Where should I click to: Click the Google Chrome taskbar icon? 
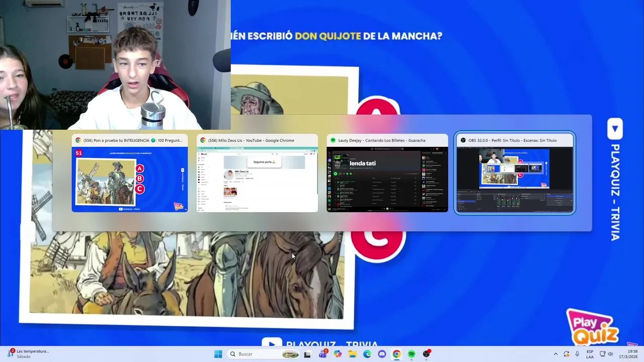click(397, 354)
